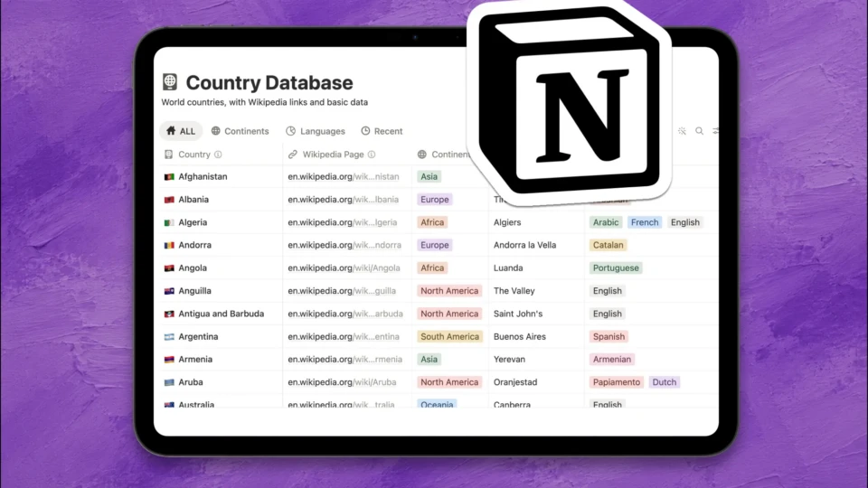This screenshot has width=868, height=488.
Task: Click the Papiamento language tag
Action: coord(616,381)
